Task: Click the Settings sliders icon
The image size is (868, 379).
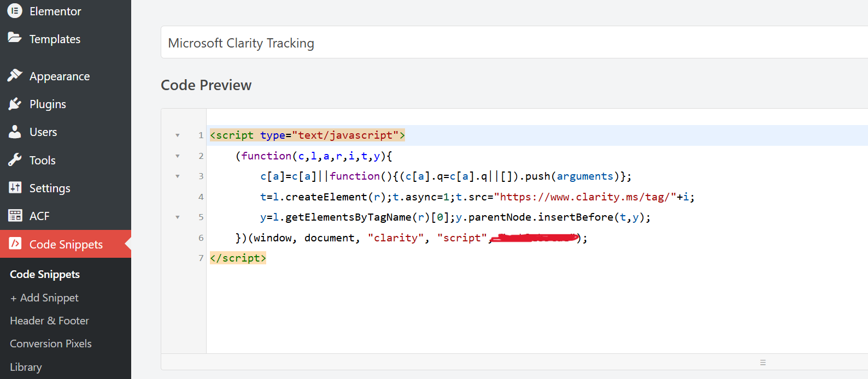Action: 15,188
